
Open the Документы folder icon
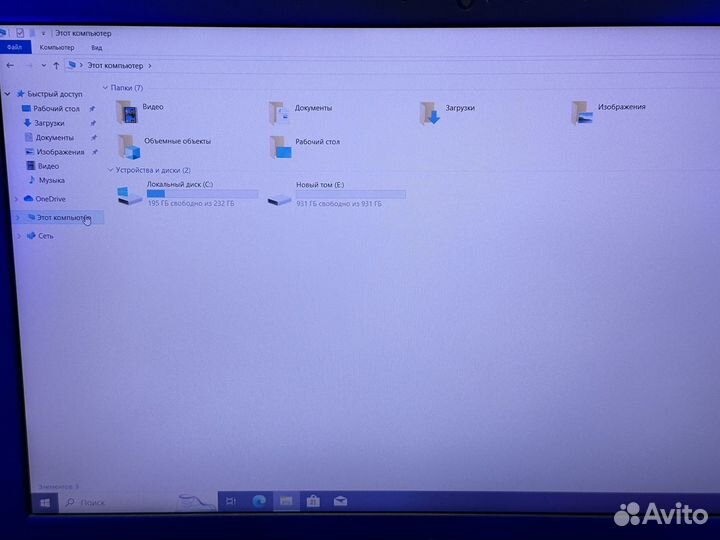(279, 113)
